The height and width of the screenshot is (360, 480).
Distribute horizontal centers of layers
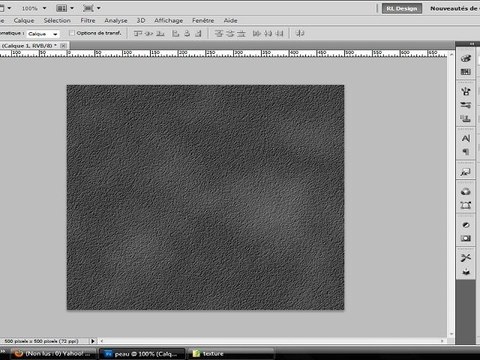coord(268,33)
